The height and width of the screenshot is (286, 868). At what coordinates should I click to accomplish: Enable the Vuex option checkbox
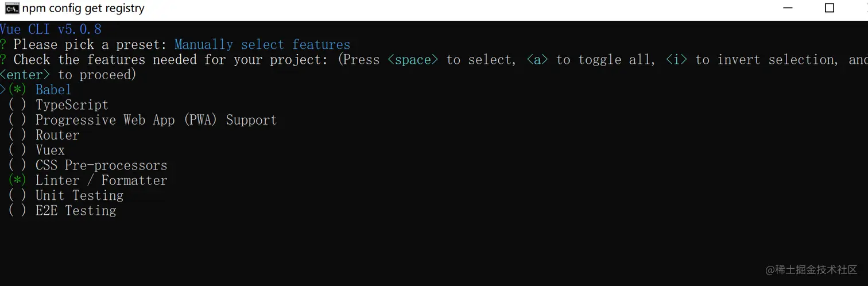(x=17, y=150)
